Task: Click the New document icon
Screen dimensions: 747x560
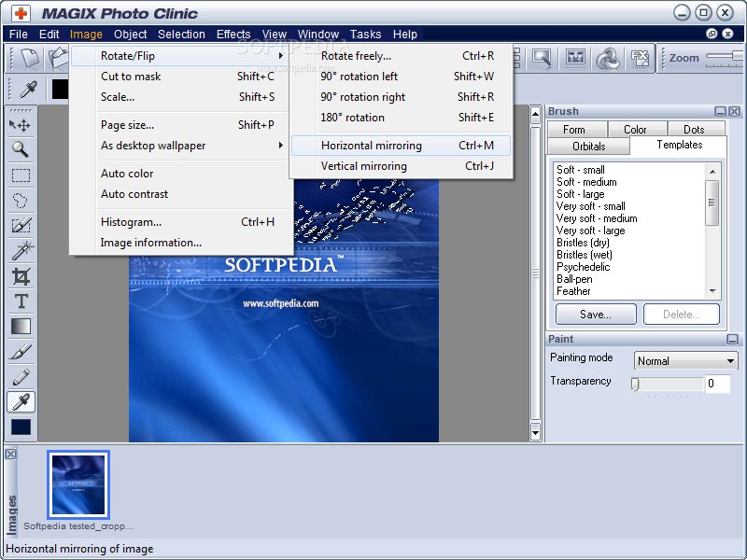Action: click(x=31, y=58)
